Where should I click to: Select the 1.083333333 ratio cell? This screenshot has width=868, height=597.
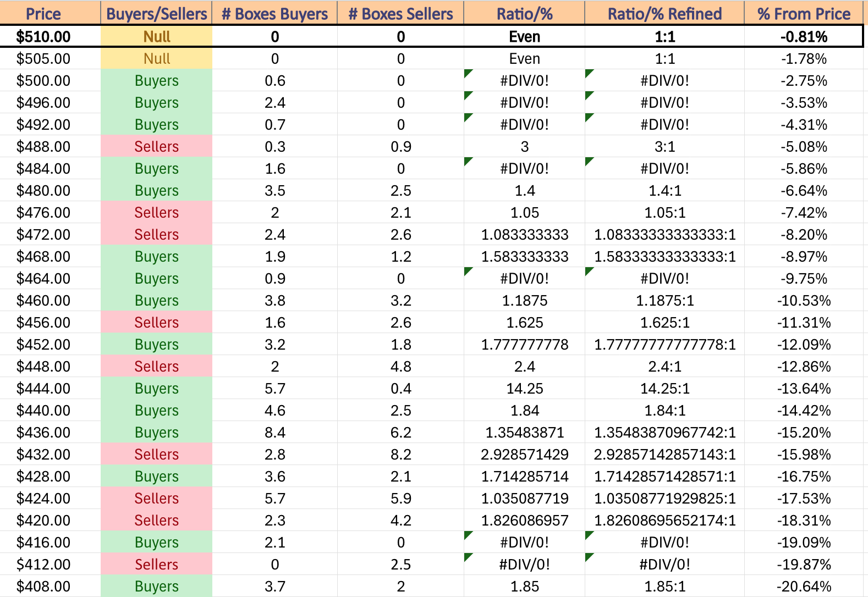(x=524, y=234)
